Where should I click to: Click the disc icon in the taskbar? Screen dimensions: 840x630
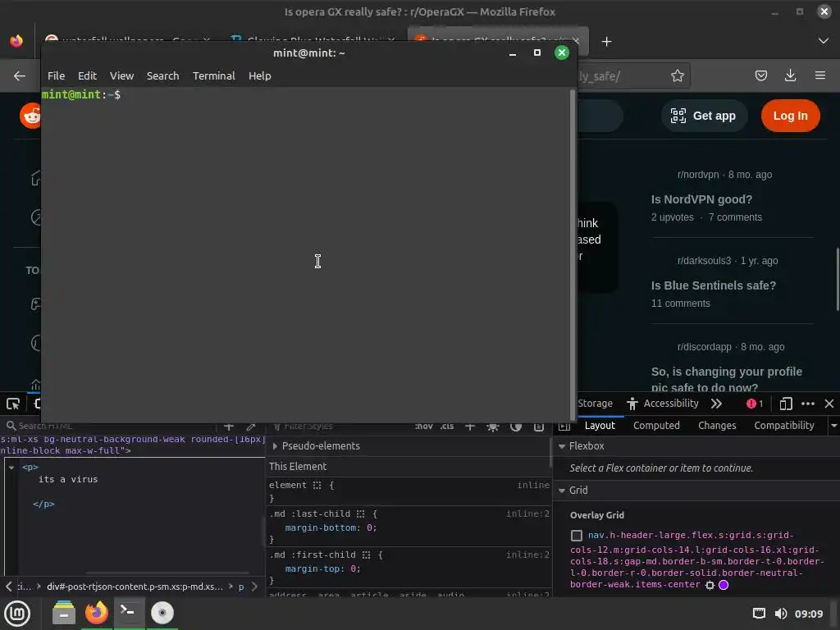tap(162, 613)
